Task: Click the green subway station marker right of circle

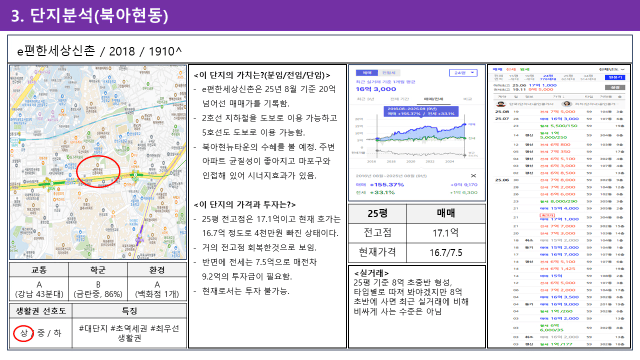Action: (x=135, y=175)
